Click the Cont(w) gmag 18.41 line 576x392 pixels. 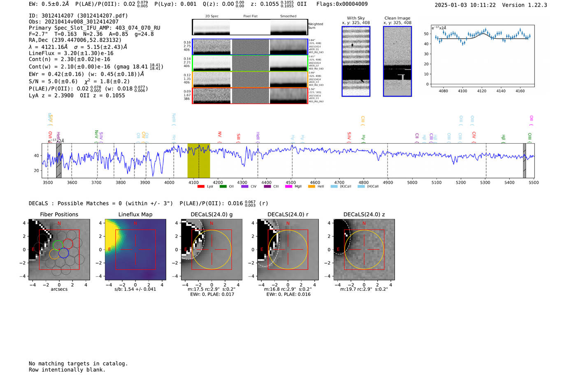click(x=96, y=66)
